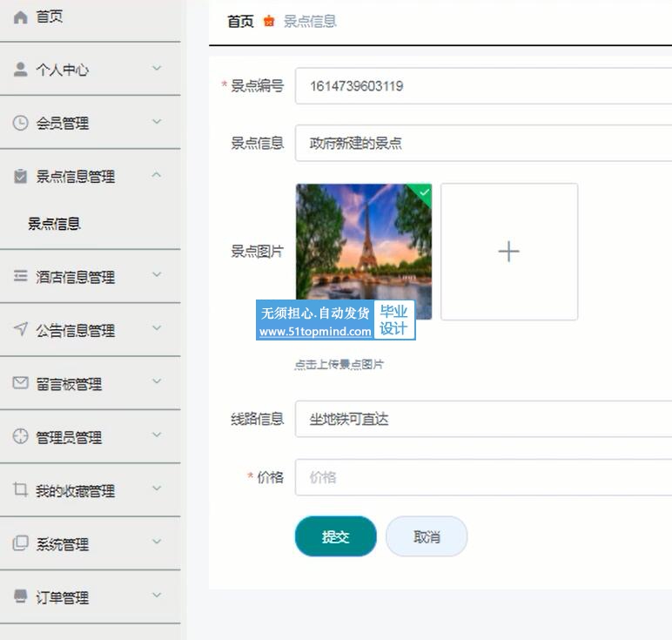Image resolution: width=672 pixels, height=640 pixels.
Task: Click the clock icon beside 会员管理
Action: (x=21, y=123)
